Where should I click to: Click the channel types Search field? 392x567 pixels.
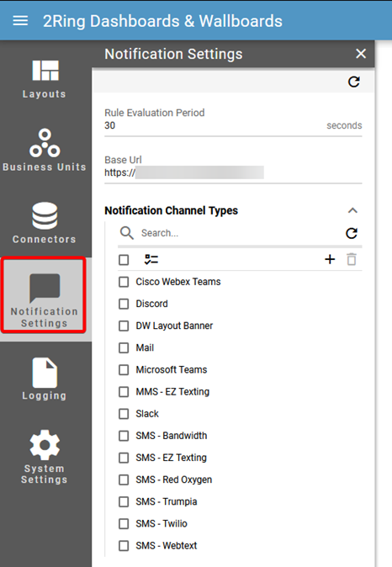click(x=239, y=233)
